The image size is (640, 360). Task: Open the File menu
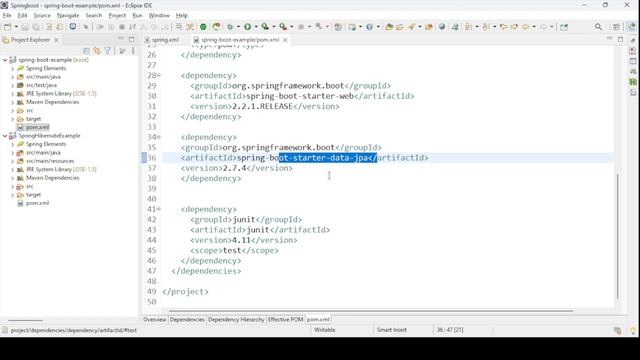[7, 16]
